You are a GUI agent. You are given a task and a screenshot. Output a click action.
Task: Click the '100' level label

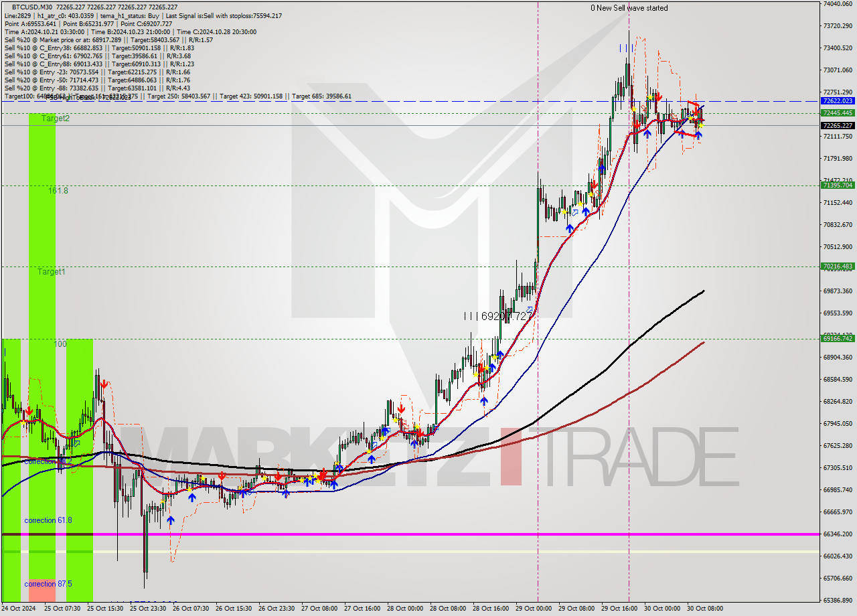(60, 344)
